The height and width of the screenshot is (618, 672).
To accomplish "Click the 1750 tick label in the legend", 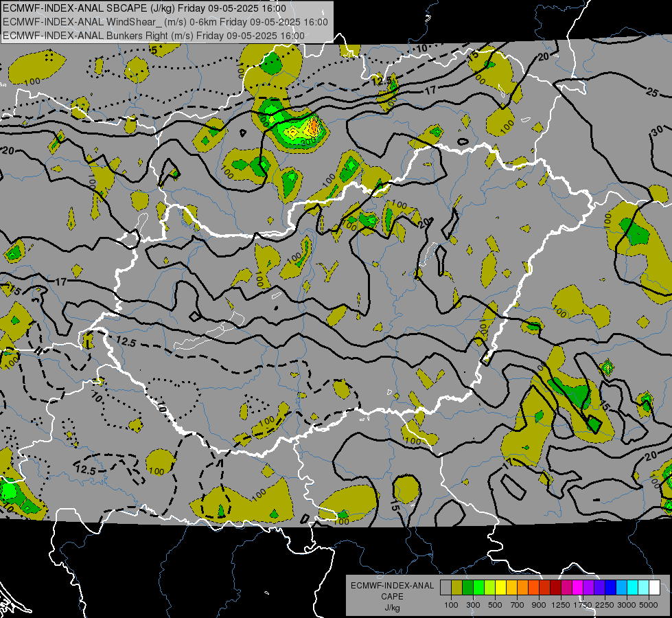I will 583,605.
